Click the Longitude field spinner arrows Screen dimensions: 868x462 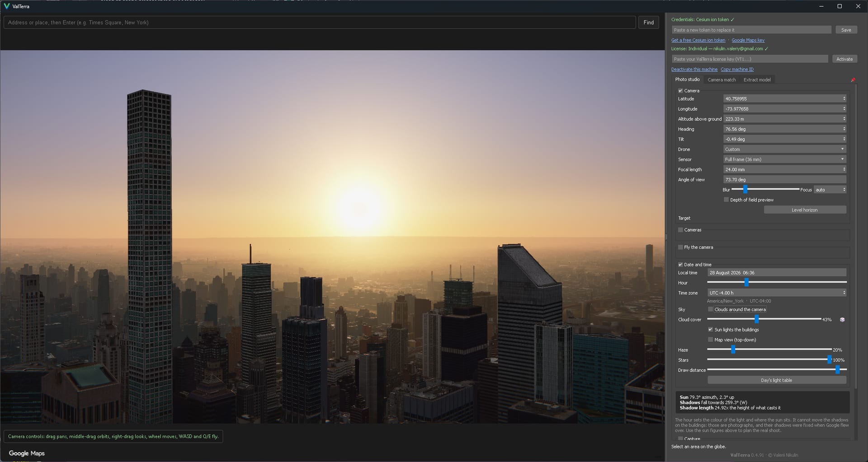[844, 109]
